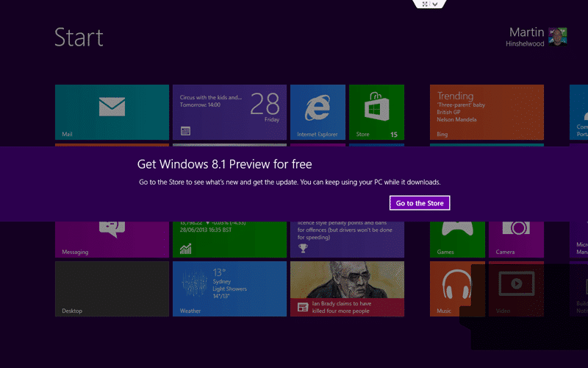Open the Weather tile for Sydney
The image size is (588, 368).
click(229, 289)
